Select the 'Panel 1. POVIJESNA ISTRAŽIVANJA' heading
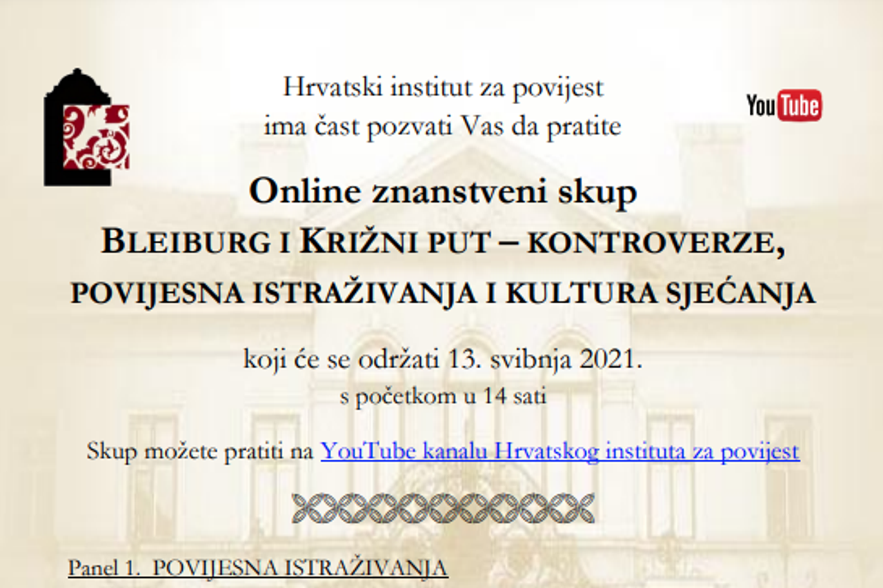This screenshot has height=588, width=883. pos(258,568)
